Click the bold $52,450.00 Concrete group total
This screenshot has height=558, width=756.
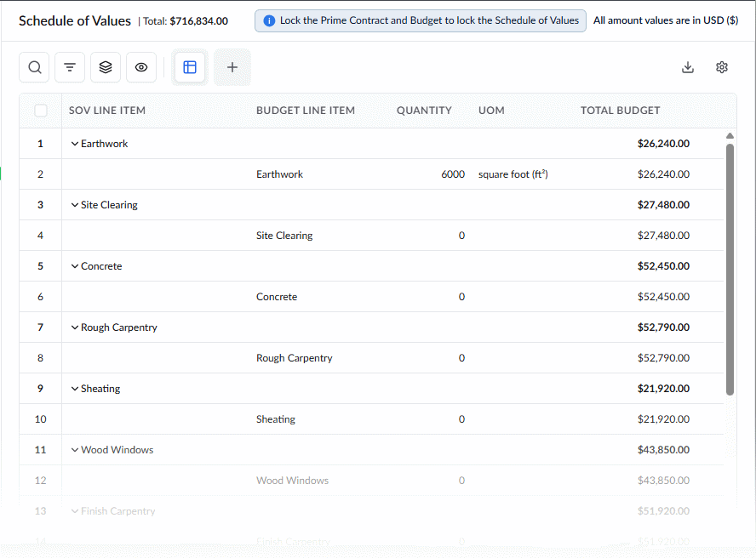click(x=663, y=266)
